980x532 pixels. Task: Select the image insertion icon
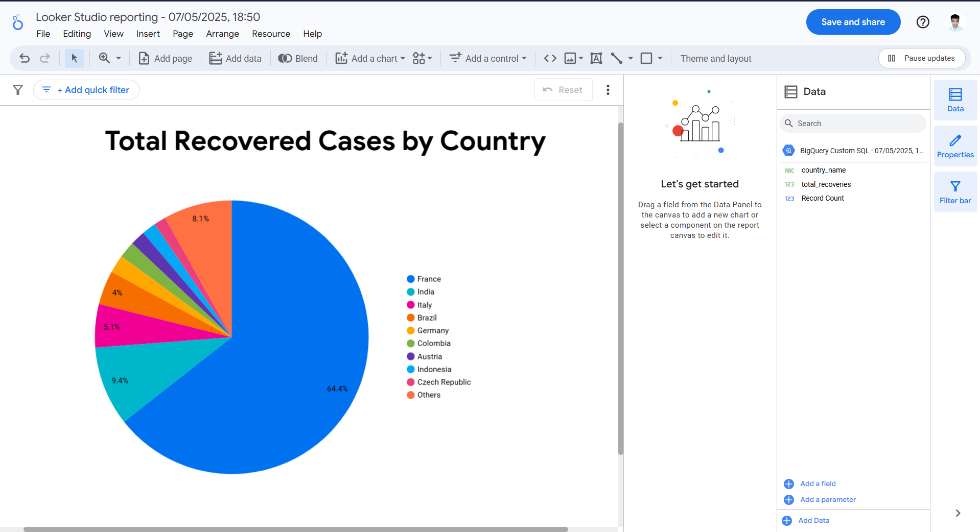point(570,58)
